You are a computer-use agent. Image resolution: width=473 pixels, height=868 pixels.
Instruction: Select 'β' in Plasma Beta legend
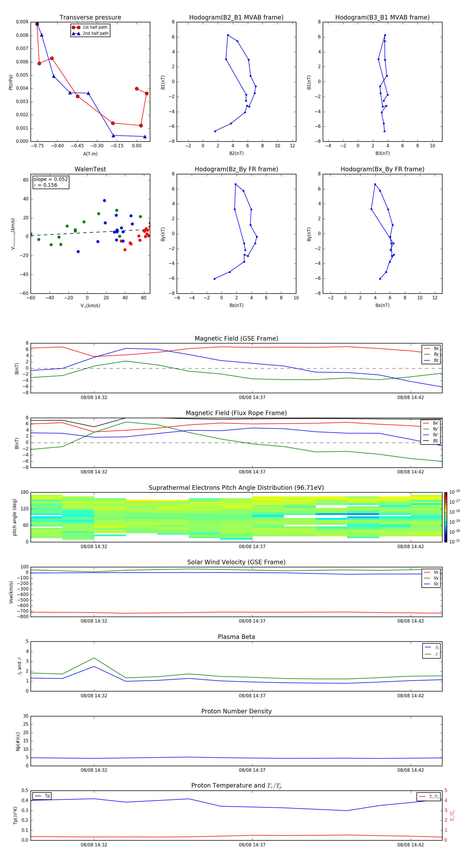coord(431,654)
